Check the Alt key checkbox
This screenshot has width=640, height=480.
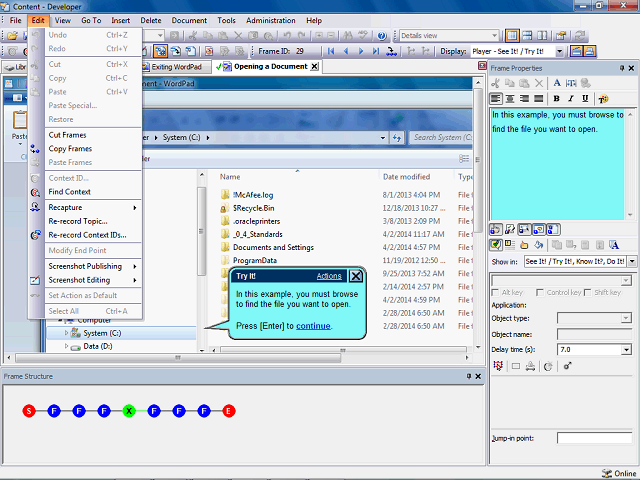tap(495, 293)
